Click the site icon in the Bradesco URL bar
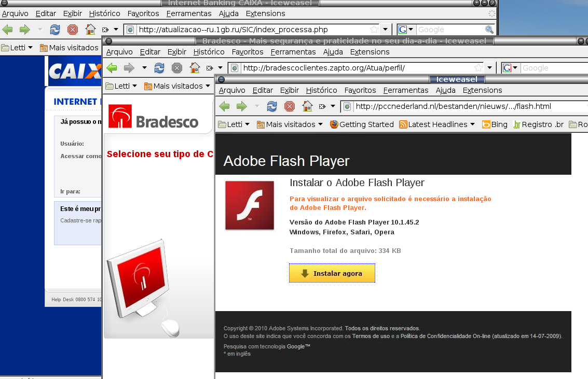Screen dimensions: 588x379 pyautogui.click(x=235, y=68)
